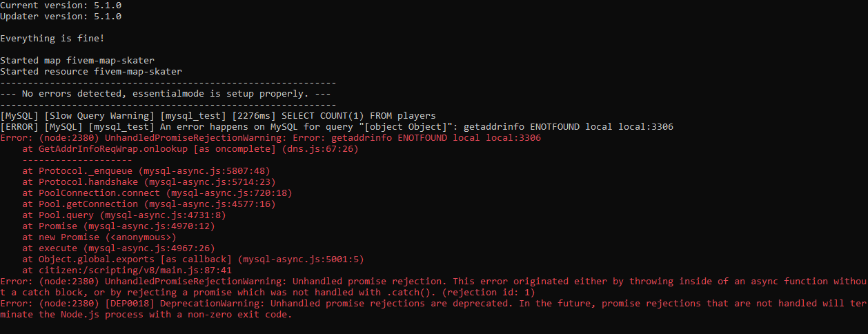Image resolution: width=868 pixels, height=334 pixels.
Task: Click the PoolConnection.connect stack trace line
Action: click(x=157, y=193)
